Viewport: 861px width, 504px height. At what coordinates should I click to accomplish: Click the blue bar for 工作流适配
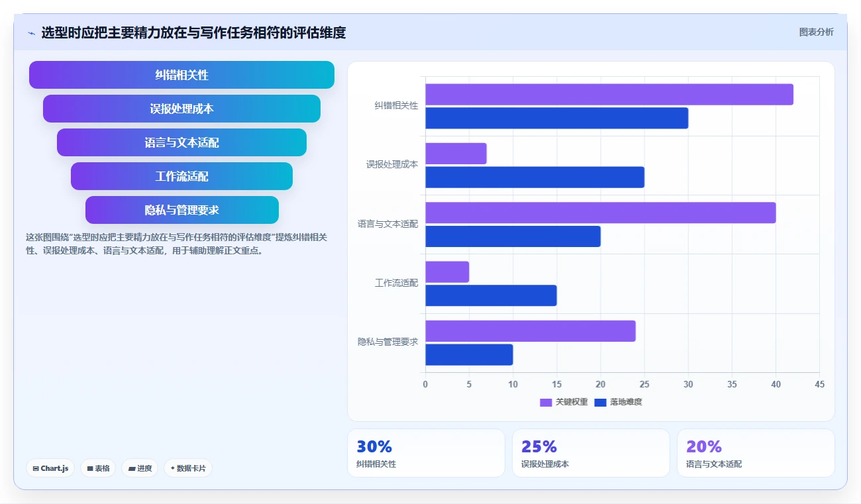pyautogui.click(x=491, y=295)
